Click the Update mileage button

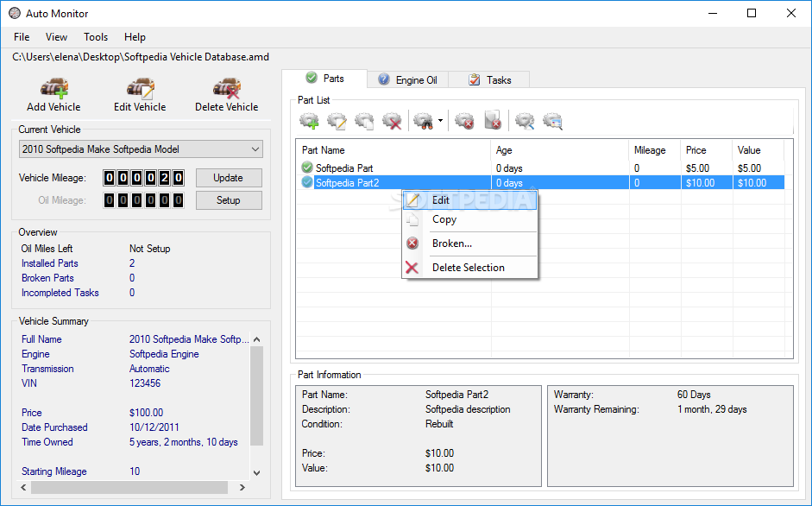229,178
